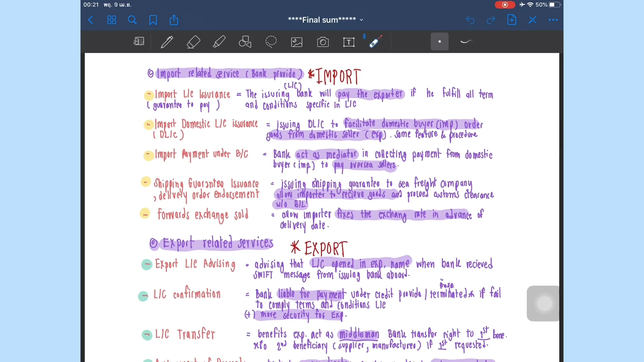Image resolution: width=644 pixels, height=362 pixels.
Task: Activate the Lasso selection tool
Action: (x=271, y=42)
